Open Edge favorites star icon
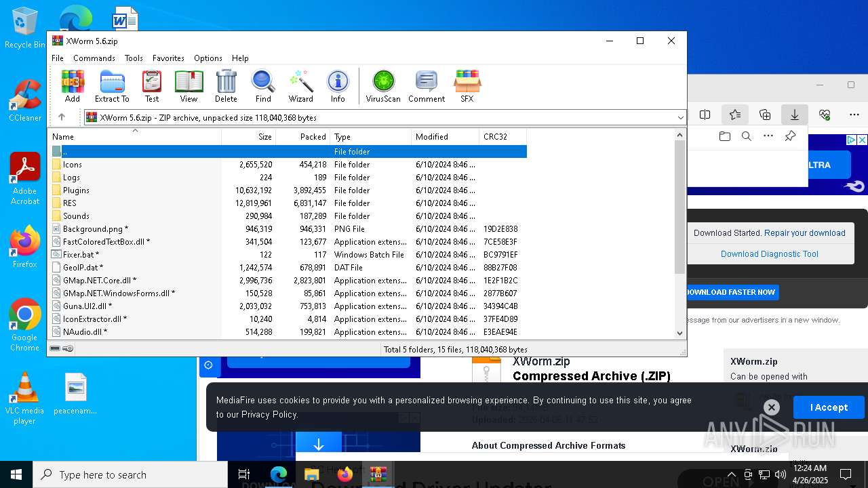 coord(734,115)
